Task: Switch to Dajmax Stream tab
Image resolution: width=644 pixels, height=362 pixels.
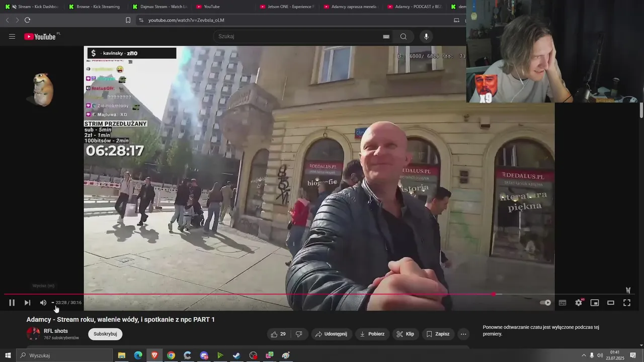Action: 159,7
